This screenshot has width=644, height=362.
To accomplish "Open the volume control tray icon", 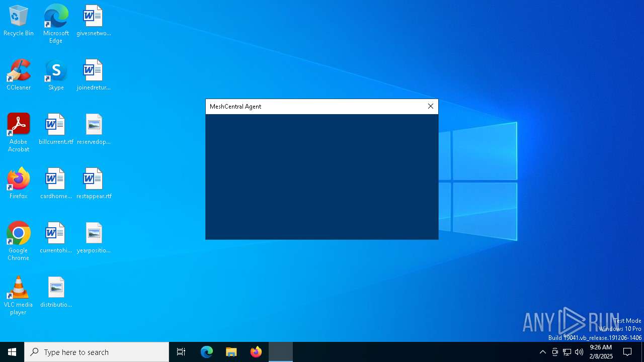I will (x=579, y=352).
